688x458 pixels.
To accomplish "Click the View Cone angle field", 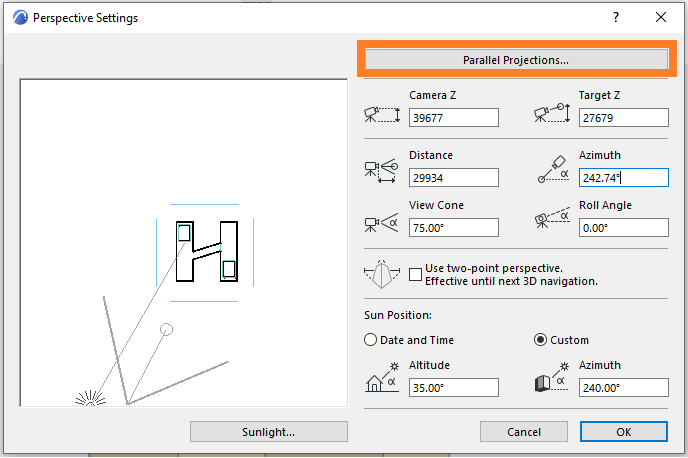I will tap(453, 228).
